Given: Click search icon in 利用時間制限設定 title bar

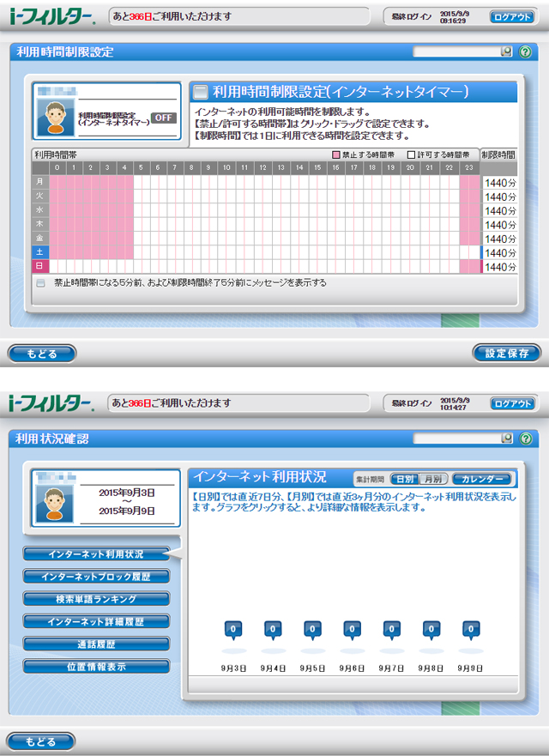Looking at the screenshot, I should [506, 51].
